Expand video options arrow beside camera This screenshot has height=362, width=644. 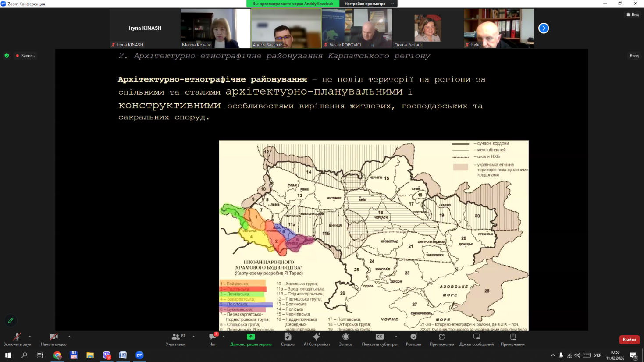tap(69, 337)
